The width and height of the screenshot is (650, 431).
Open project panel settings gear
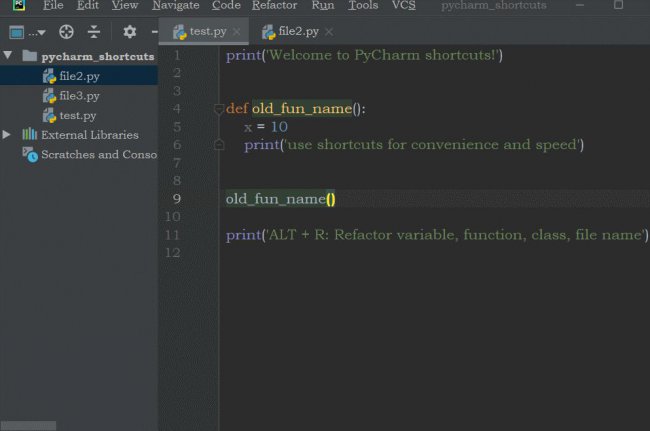pyautogui.click(x=130, y=32)
